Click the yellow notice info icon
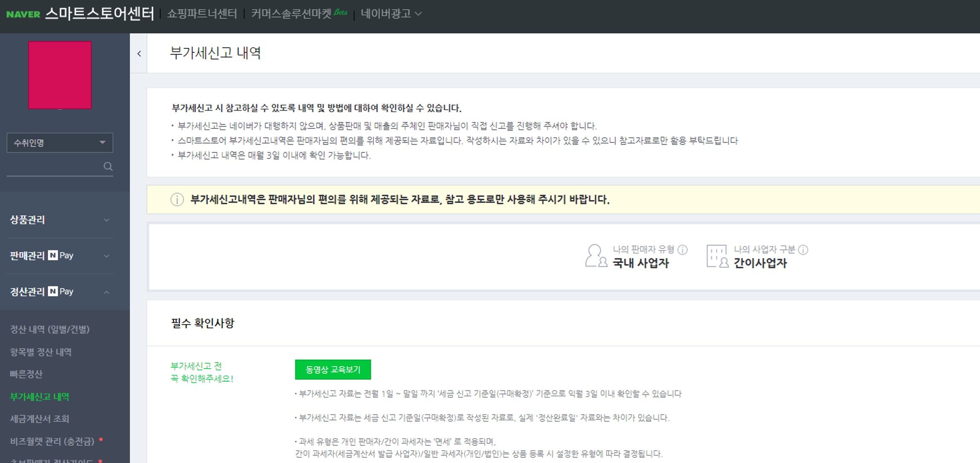Screen dimensions: 980x463 point(177,199)
